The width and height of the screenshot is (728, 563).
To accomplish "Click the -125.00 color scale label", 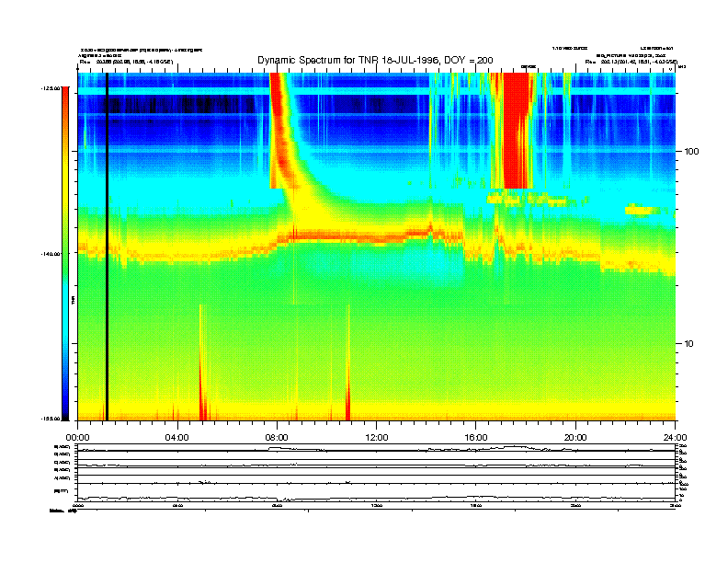I will pos(51,87).
